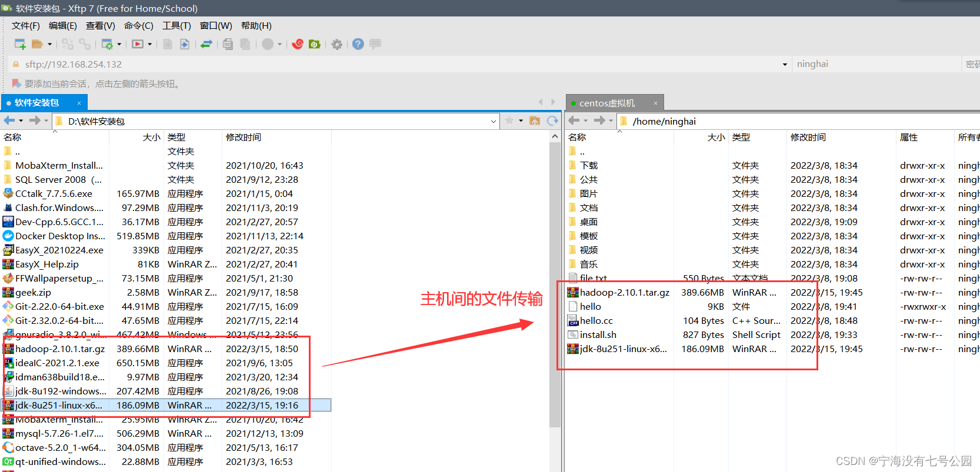Screen dimensions: 980x472
Task: Click the session properties gear-window icon
Action: point(107,44)
